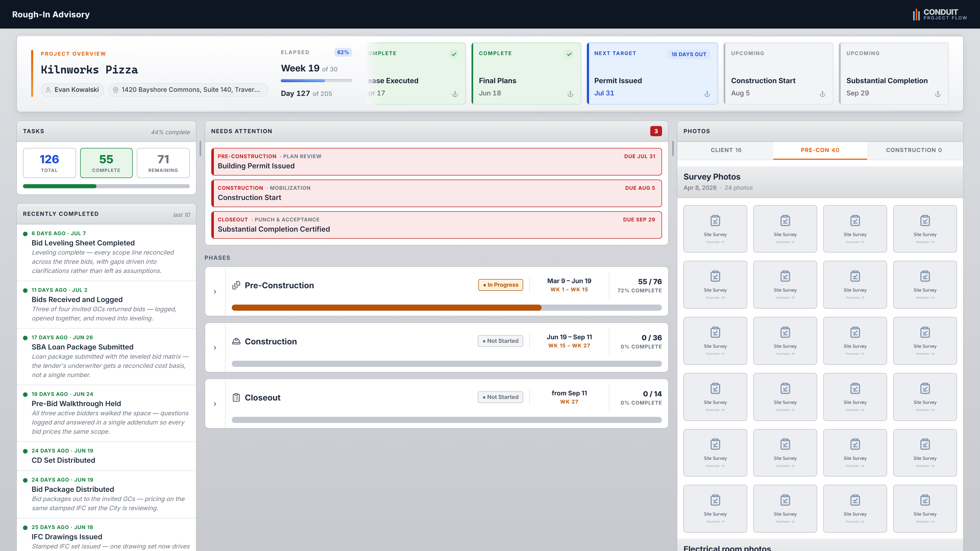Open CD Set Distributed entry
The width and height of the screenshot is (980, 551).
point(106,456)
